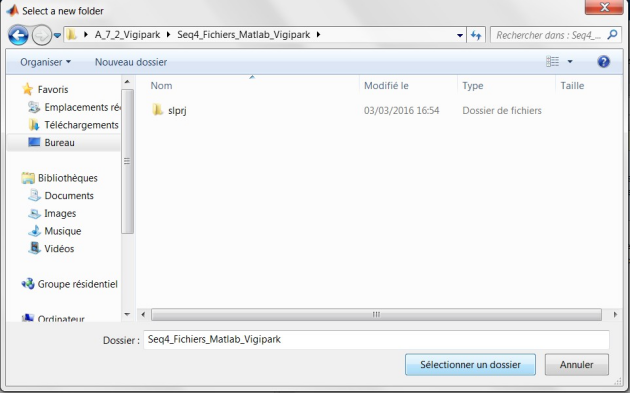Viewport: 630px width, 393px height.
Task: Click the horizontal scrollbar thumb
Action: [x=376, y=314]
